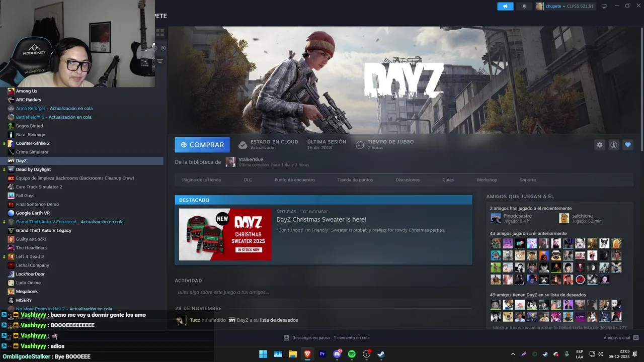Viewport: 644px width, 362px height.
Task: Click The Headliners game icon
Action: (11, 248)
